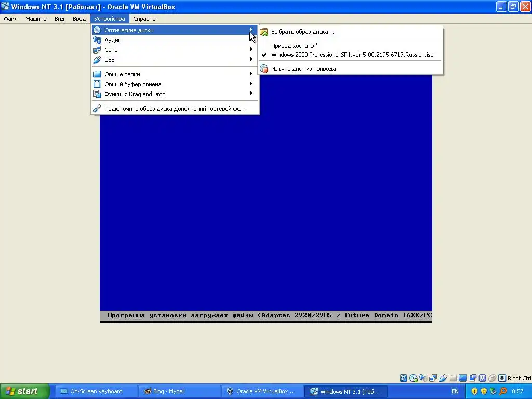The image size is (532, 399).
Task: Choose Подключить образ диска Дополнений гостевой ОС
Action: click(x=175, y=109)
